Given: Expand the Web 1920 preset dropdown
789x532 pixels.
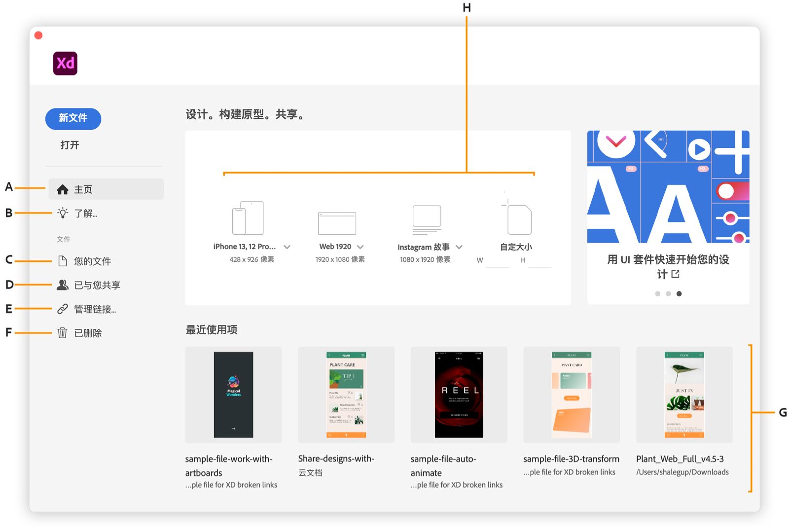Looking at the screenshot, I should [x=360, y=247].
